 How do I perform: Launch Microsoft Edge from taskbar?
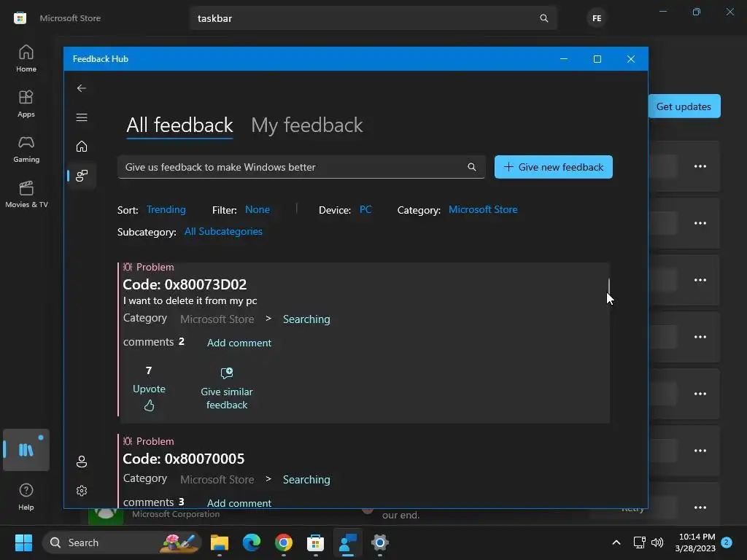click(x=252, y=542)
